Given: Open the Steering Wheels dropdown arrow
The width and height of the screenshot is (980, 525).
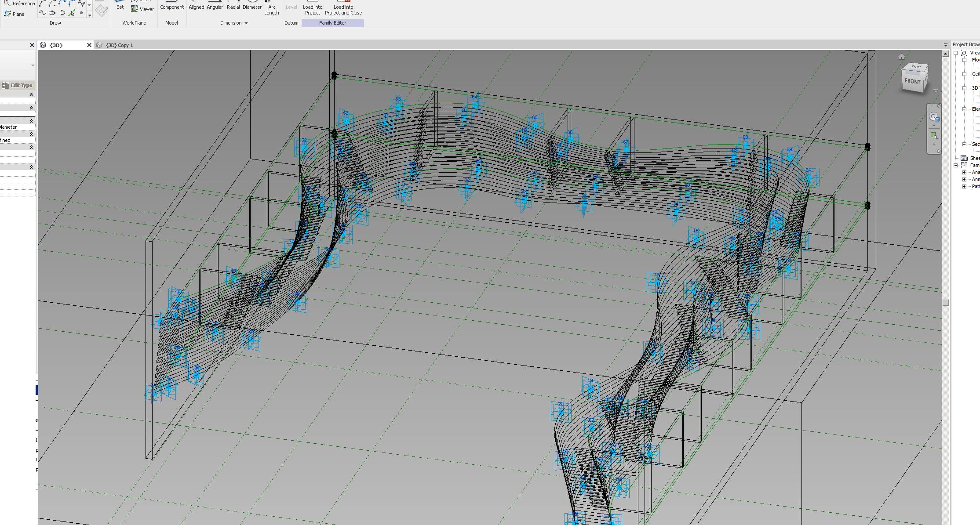Looking at the screenshot, I should point(934,126).
